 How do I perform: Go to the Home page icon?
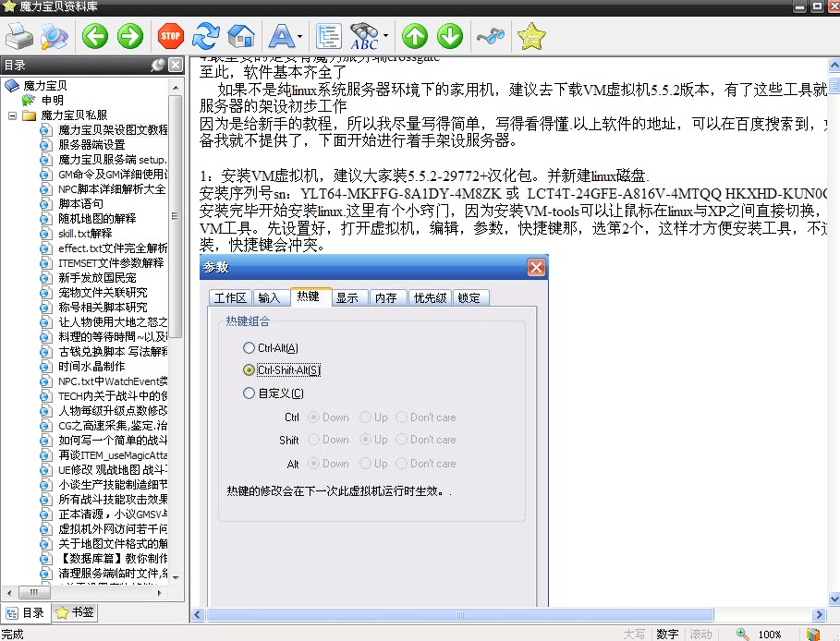tap(240, 37)
